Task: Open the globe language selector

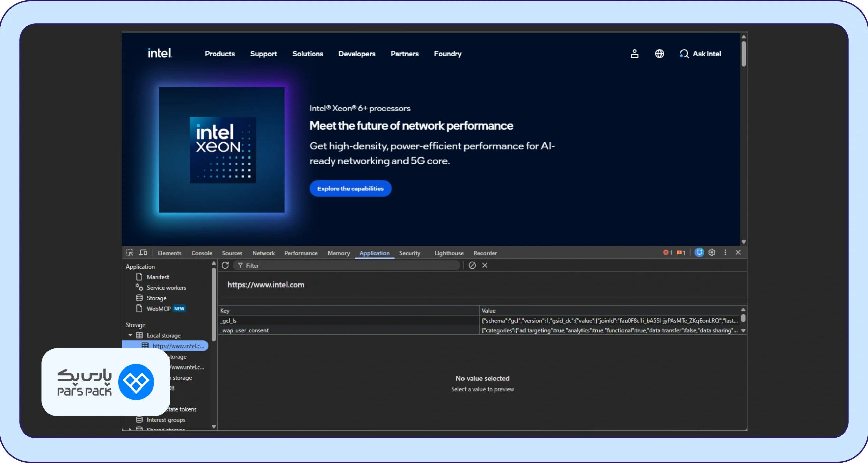Action: (659, 54)
